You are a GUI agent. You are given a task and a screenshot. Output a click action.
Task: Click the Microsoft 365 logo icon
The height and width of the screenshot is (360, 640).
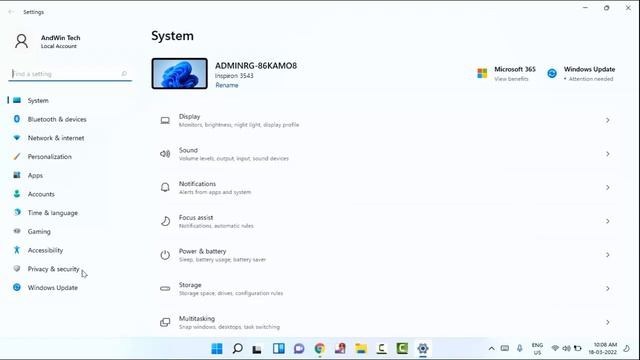point(482,73)
